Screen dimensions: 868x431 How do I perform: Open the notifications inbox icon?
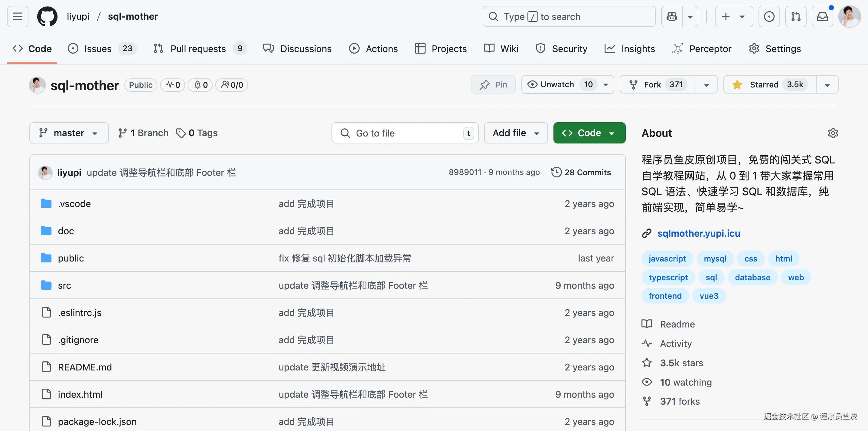point(822,16)
